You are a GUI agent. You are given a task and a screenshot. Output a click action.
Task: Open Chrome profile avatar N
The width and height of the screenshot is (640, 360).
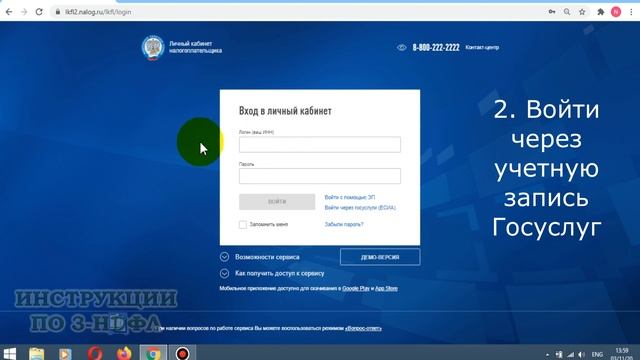(x=616, y=12)
